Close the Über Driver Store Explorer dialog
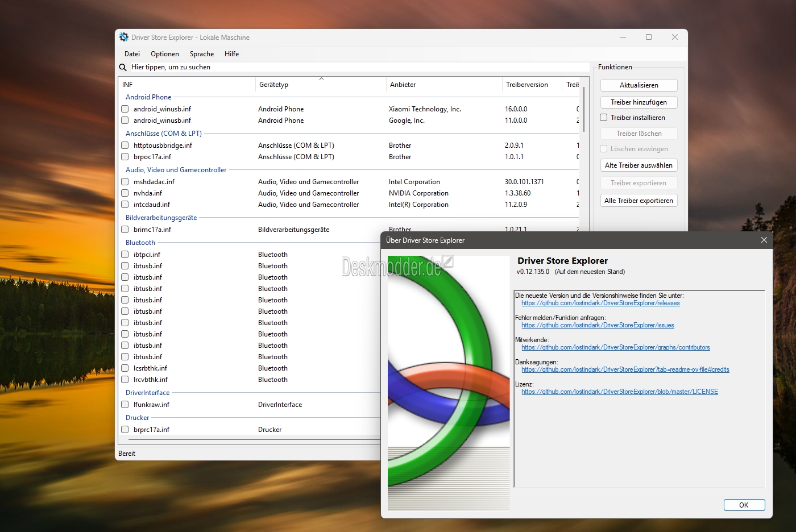The height and width of the screenshot is (532, 796). [764, 240]
